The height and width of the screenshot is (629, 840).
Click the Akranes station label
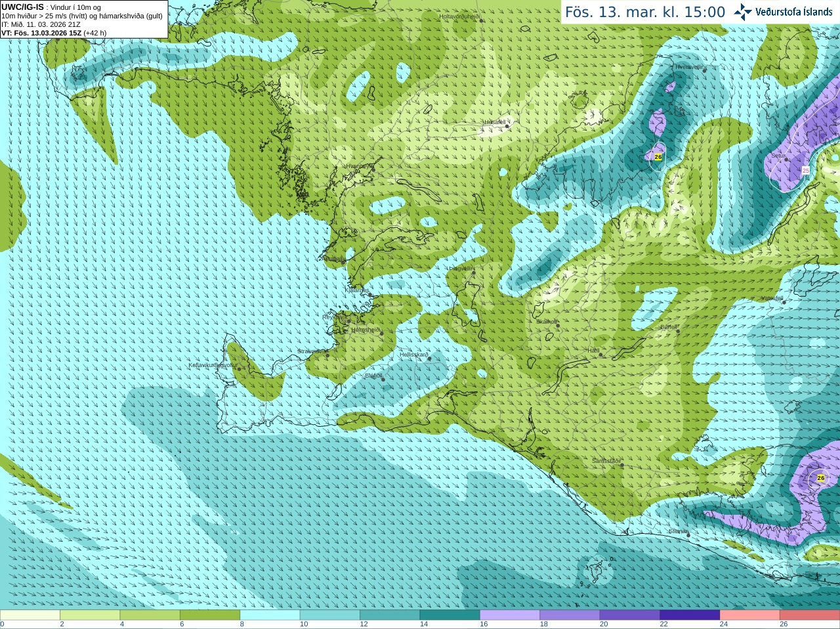[x=333, y=259]
